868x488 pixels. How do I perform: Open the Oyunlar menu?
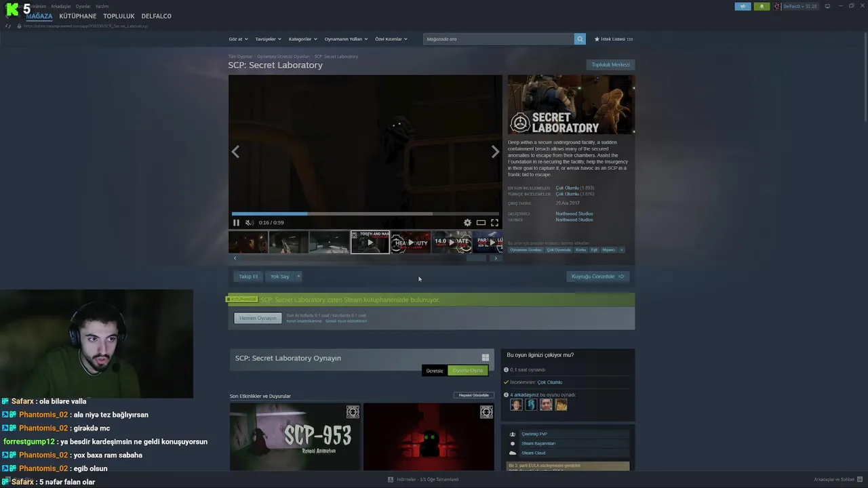83,6
